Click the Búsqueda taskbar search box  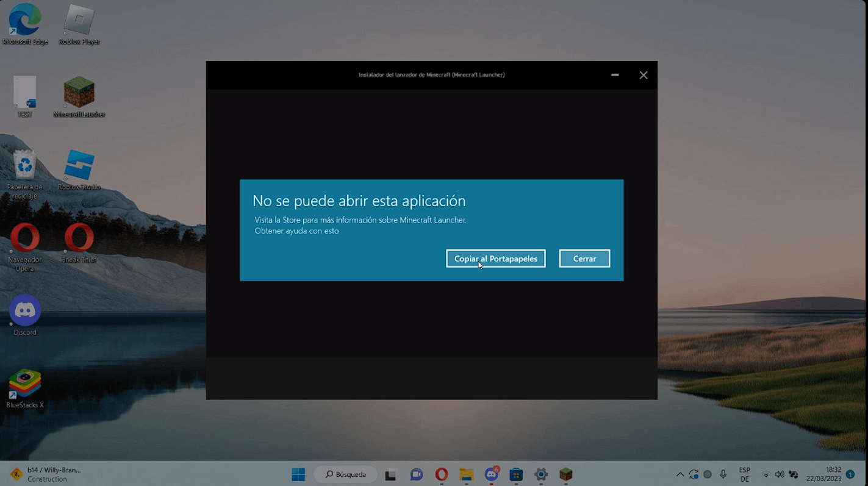point(345,474)
